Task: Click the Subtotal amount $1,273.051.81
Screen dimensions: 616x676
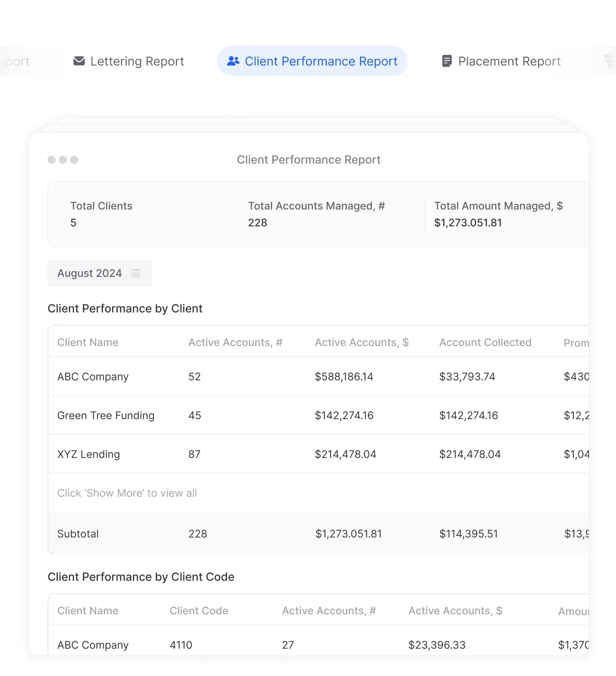Action: 348,533
